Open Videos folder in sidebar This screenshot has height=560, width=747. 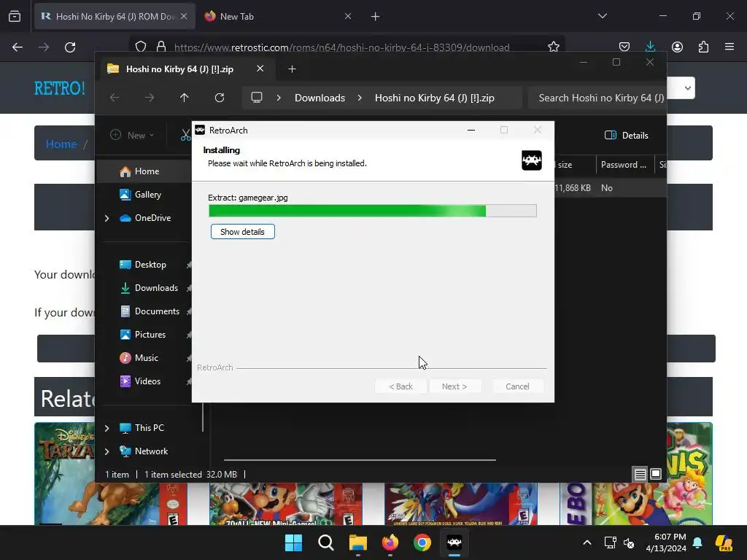147,381
